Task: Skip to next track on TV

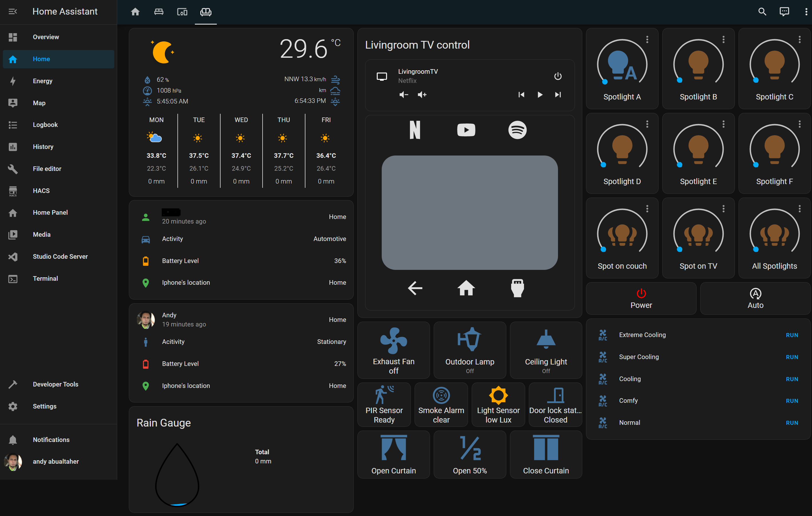Action: pos(558,95)
